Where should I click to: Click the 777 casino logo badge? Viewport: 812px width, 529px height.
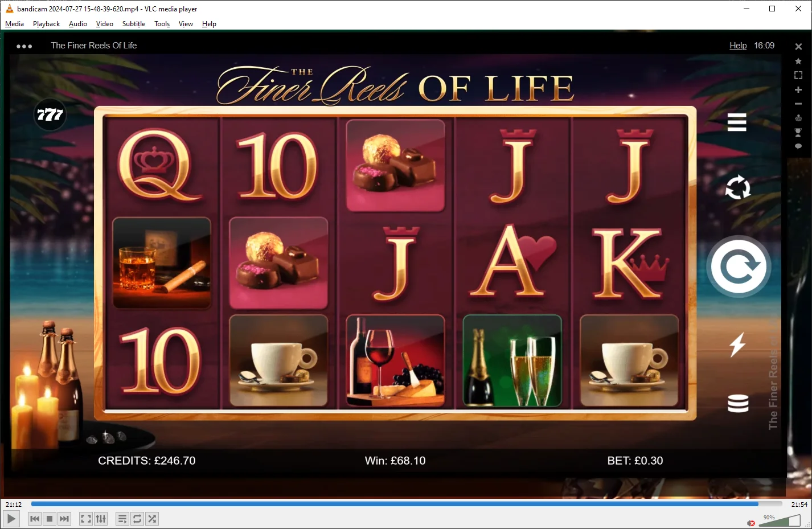50,114
